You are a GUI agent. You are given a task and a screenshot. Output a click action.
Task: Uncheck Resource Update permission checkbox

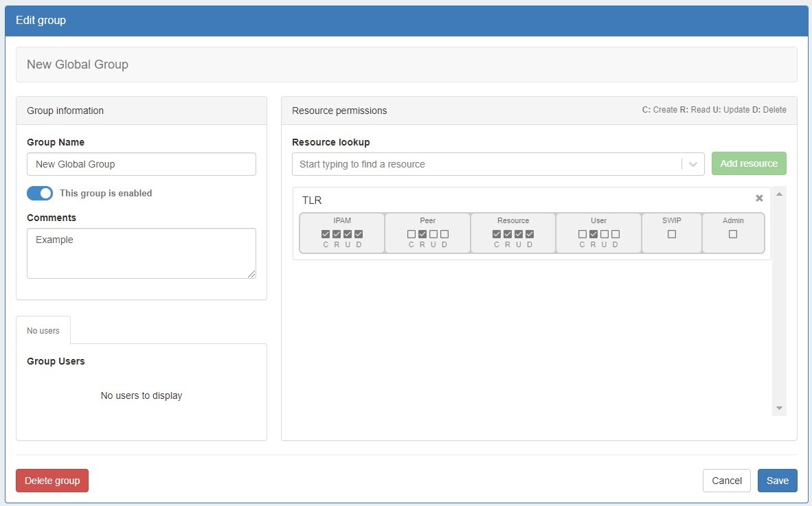pyautogui.click(x=519, y=234)
